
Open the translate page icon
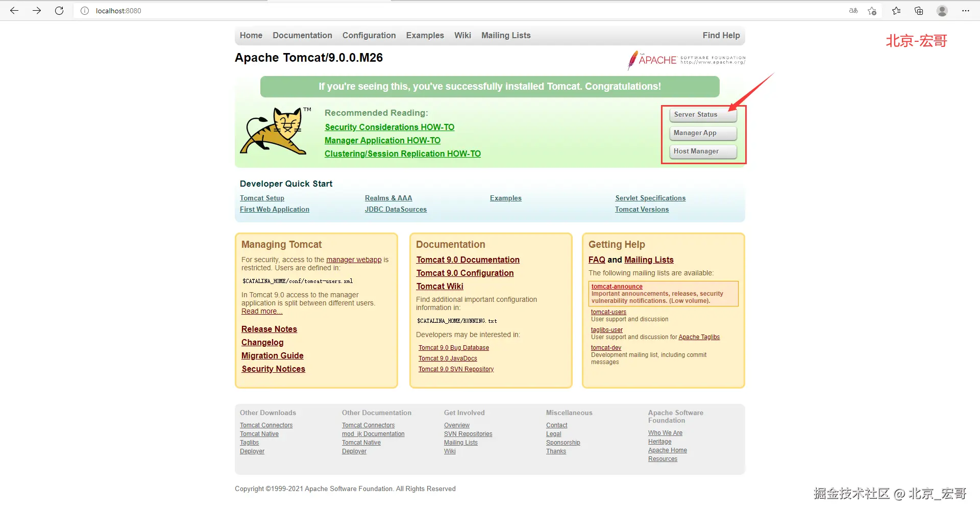click(853, 11)
